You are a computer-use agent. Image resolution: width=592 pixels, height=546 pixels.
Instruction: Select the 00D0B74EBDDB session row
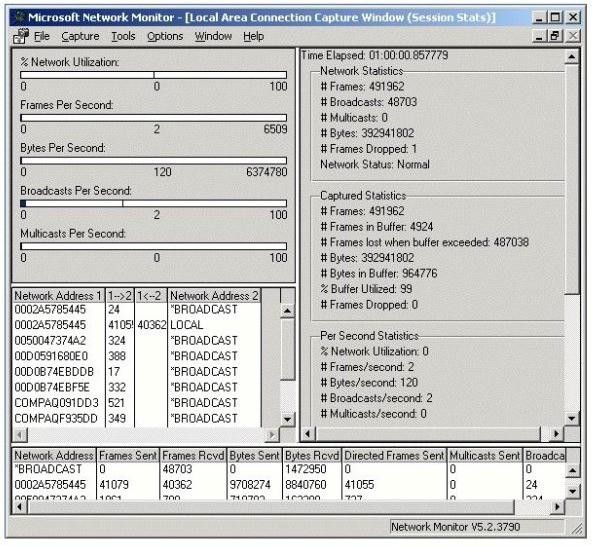tap(137, 372)
